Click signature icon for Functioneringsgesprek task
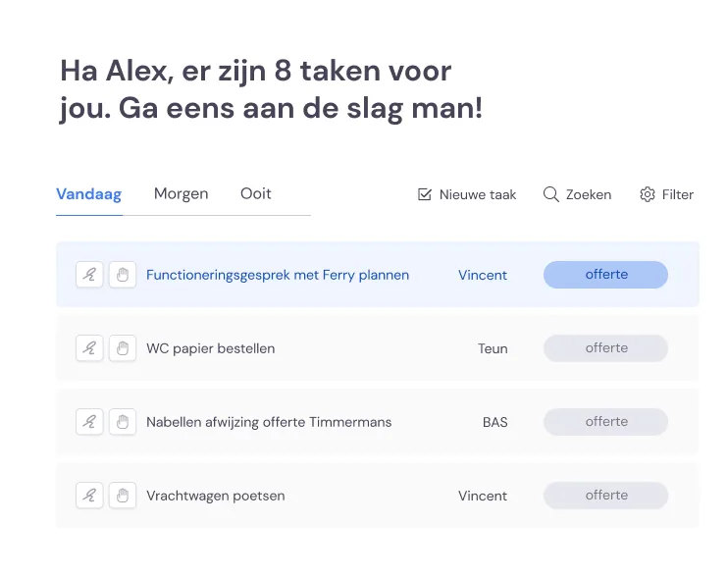 (x=89, y=275)
